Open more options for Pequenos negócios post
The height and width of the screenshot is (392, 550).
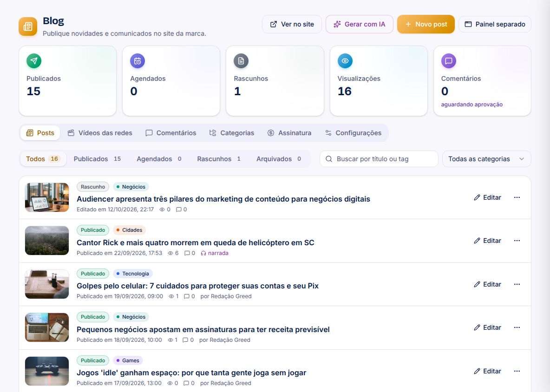coord(517,327)
